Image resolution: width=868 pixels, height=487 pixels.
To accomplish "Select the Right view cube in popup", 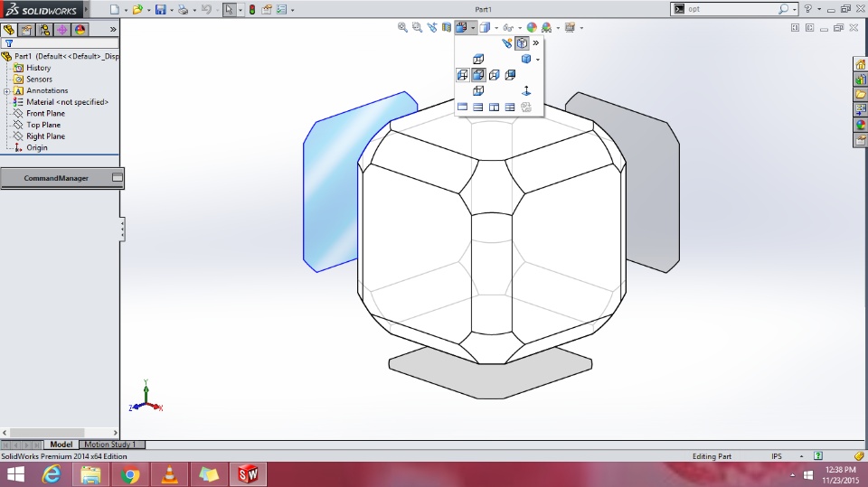I will (x=495, y=75).
